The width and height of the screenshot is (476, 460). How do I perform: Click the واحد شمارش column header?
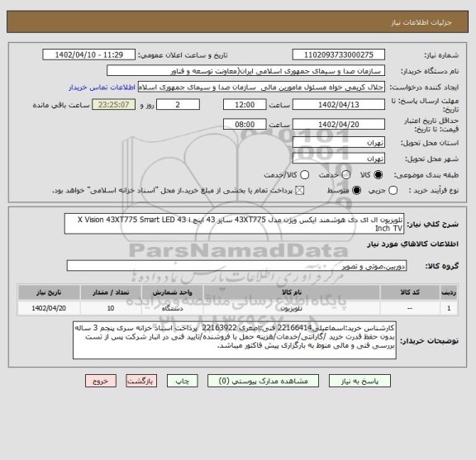pyautogui.click(x=173, y=292)
